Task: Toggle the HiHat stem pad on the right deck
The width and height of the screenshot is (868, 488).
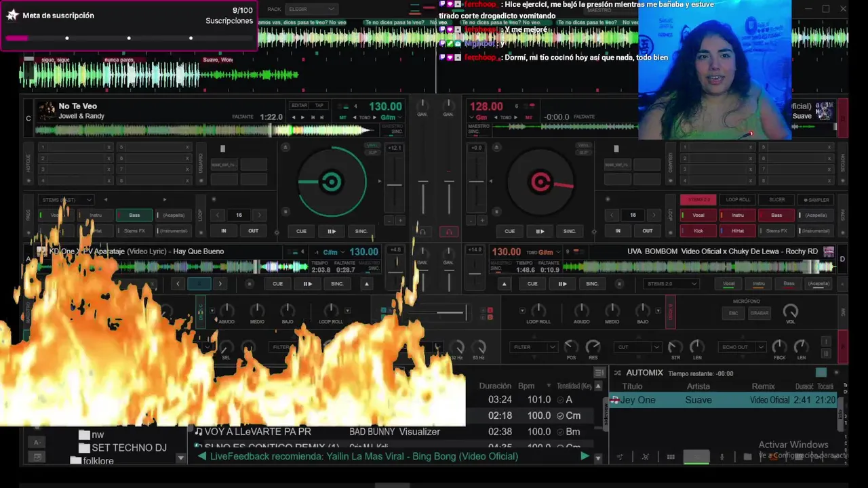Action: pos(738,230)
